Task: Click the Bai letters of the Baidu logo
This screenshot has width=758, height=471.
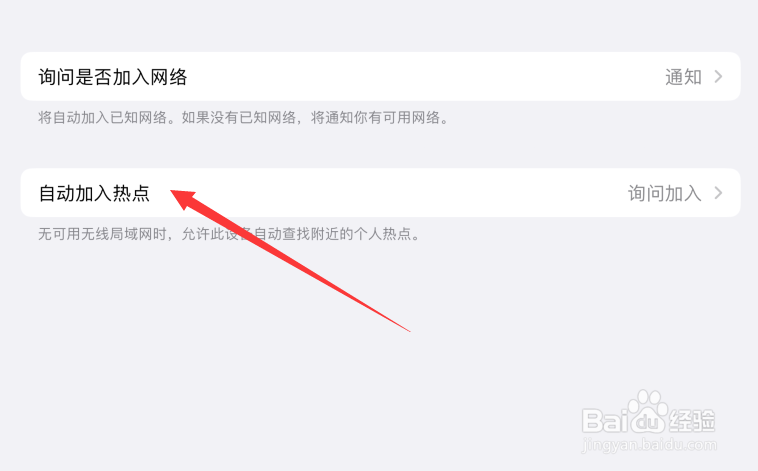Action: (605, 420)
